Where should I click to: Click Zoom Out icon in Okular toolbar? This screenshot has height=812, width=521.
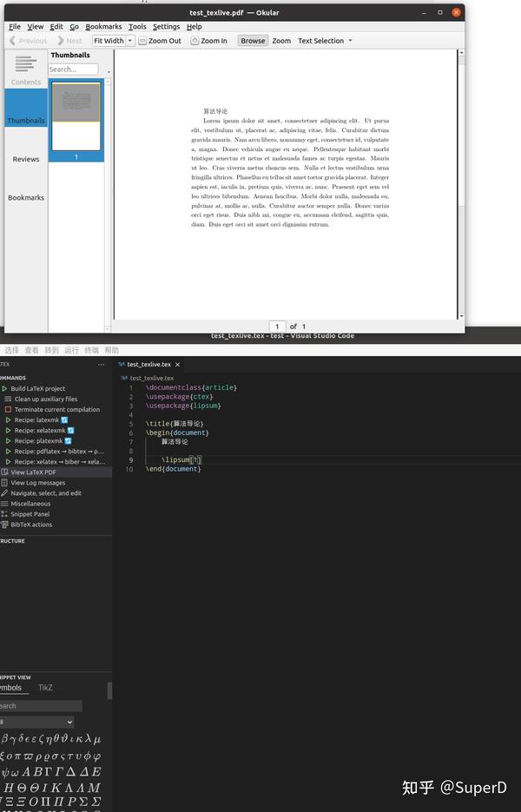coord(142,41)
